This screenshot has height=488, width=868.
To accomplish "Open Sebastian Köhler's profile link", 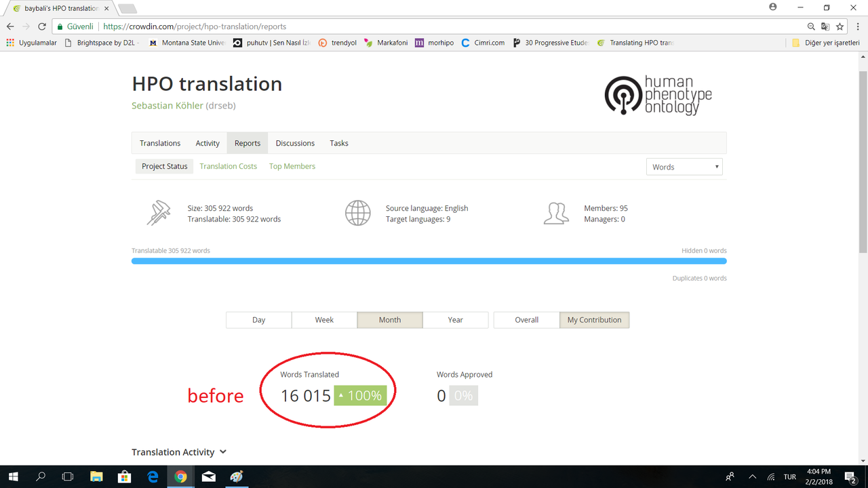I will 167,106.
